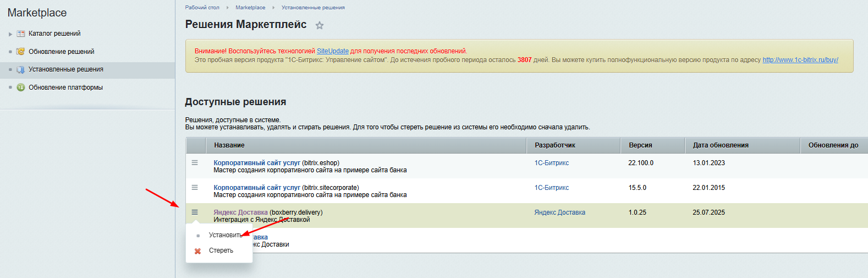
Task: Click Каталог решений sidebar icon
Action: pyautogui.click(x=21, y=34)
